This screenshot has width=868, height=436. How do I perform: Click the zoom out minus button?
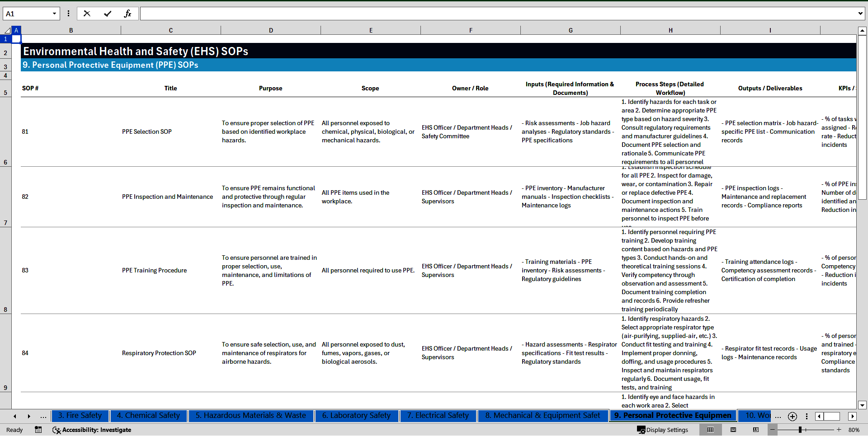[x=773, y=430]
